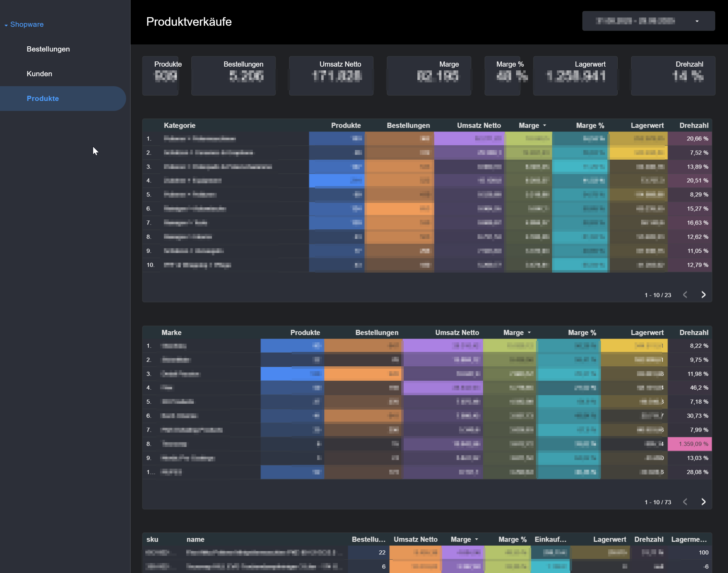
Task: Select the Produkte sidebar item
Action: pos(43,99)
